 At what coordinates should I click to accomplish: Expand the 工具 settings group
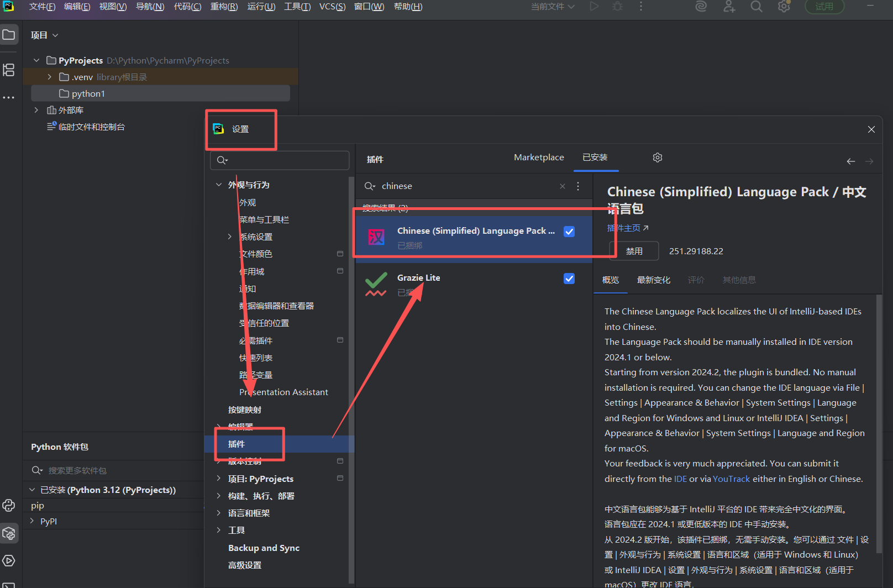coord(219,530)
